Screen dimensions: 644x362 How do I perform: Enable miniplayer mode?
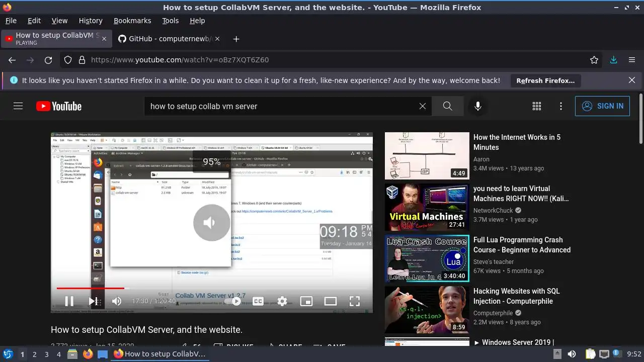306,301
